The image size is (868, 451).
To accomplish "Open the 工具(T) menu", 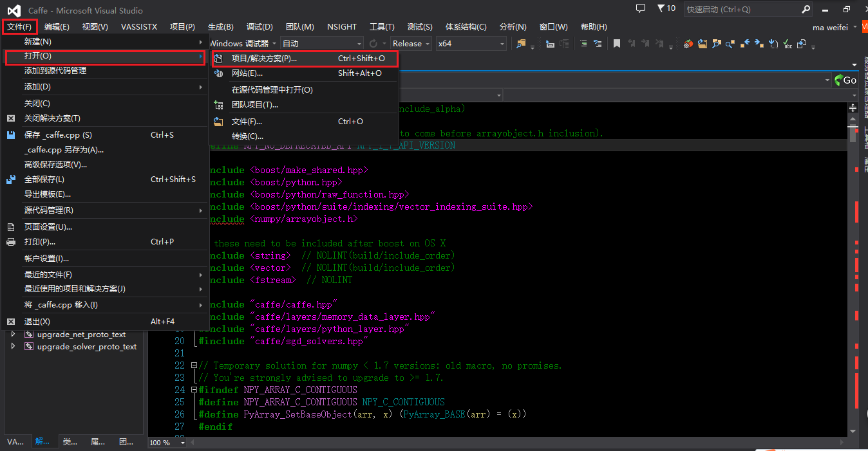I will [382, 26].
